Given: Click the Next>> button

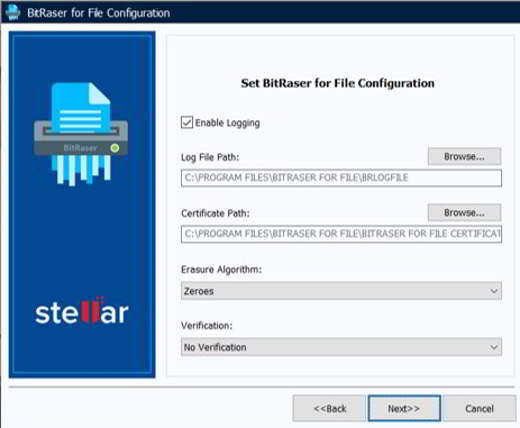Looking at the screenshot, I should pyautogui.click(x=404, y=408).
